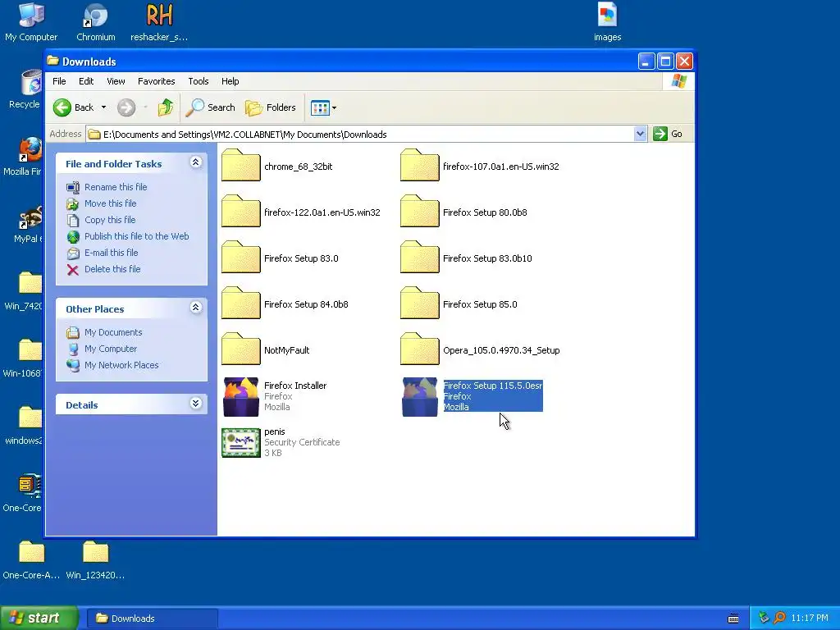Image resolution: width=840 pixels, height=630 pixels.
Task: Click the Back arrow icon
Action: pos(62,107)
